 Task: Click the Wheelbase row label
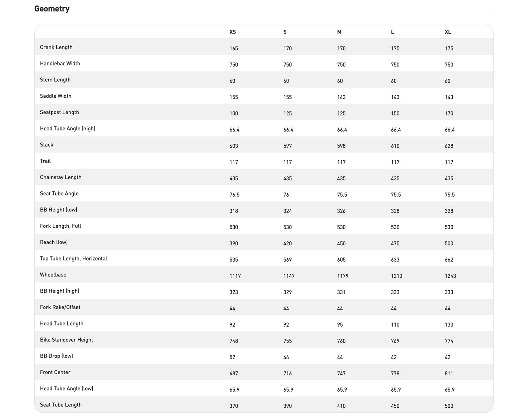(x=53, y=275)
